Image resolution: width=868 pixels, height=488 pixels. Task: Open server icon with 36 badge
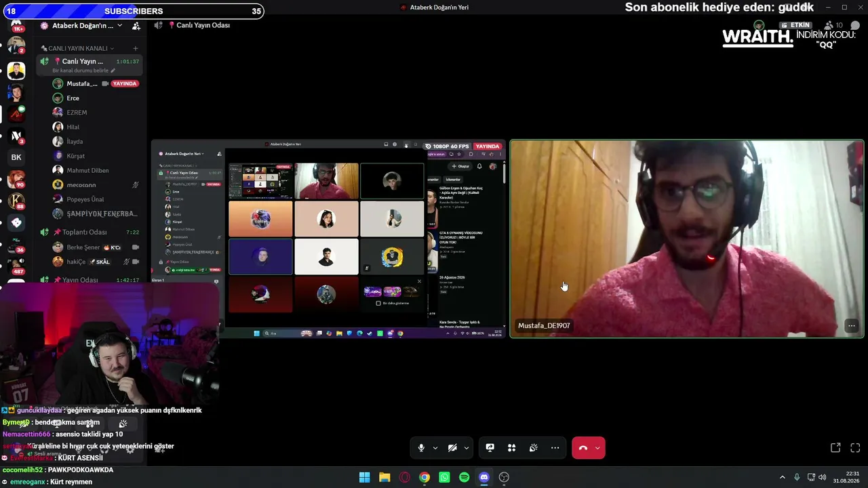click(16, 245)
